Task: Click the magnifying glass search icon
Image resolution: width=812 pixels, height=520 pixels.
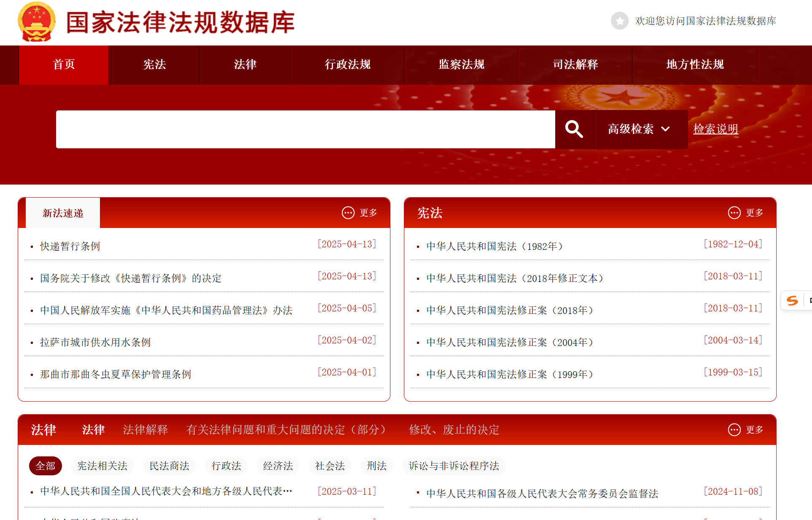Action: 574,129
